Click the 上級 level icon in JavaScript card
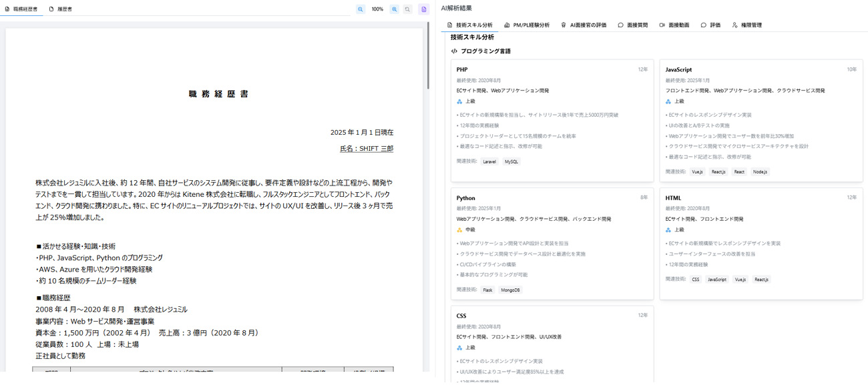 tap(668, 101)
